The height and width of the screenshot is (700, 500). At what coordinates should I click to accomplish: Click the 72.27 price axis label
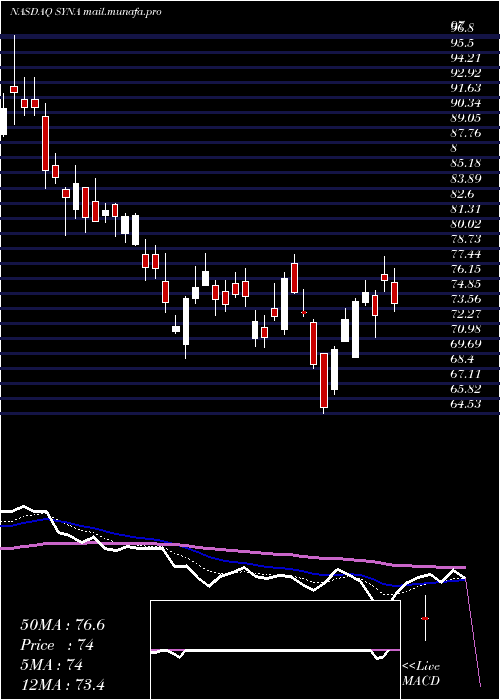pos(467,315)
